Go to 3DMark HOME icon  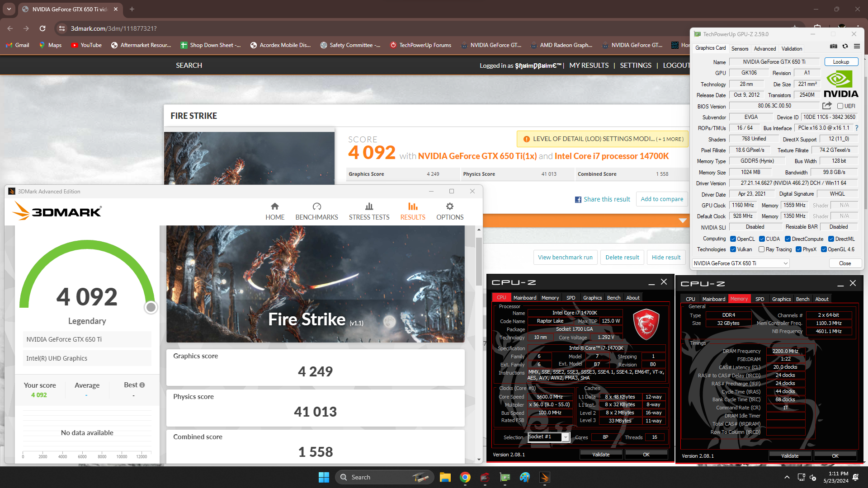pyautogui.click(x=275, y=206)
